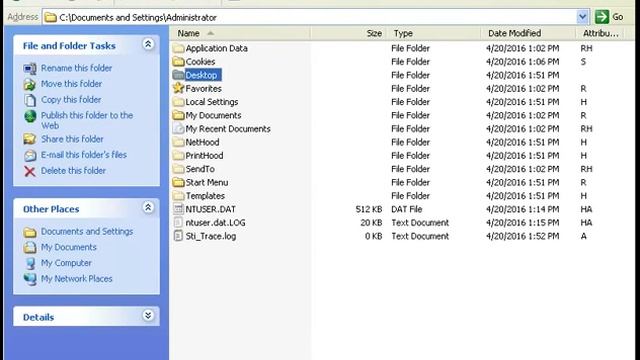Click the Templates folder icon

click(178, 196)
